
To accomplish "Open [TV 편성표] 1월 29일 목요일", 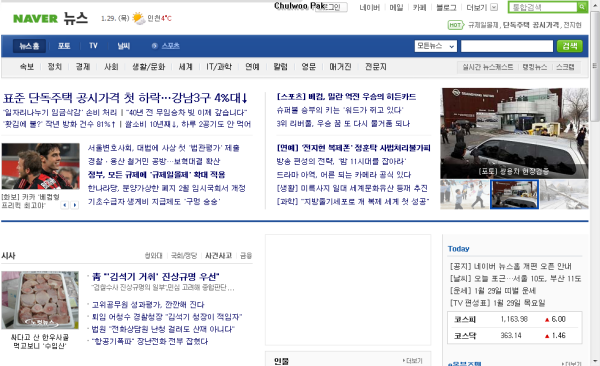I will point(497,303).
